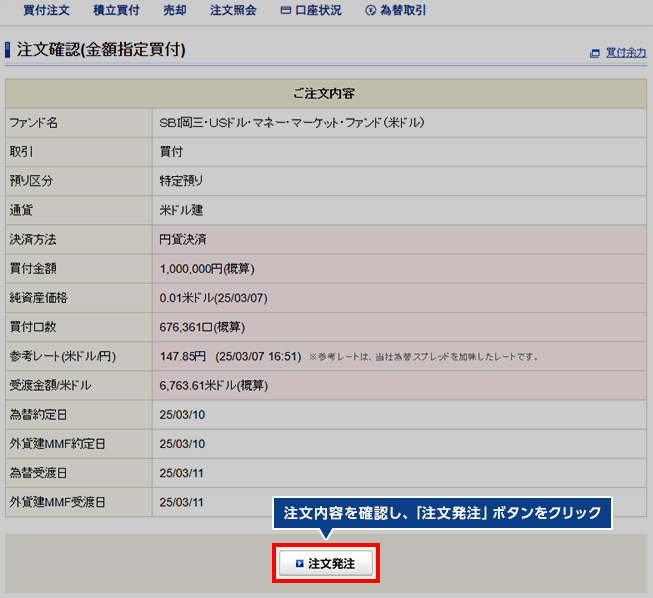This screenshot has width=653, height=598.
Task: Click fund name SBI岡三・USドル・マネー・マーケット・ファンド
Action: (292, 123)
